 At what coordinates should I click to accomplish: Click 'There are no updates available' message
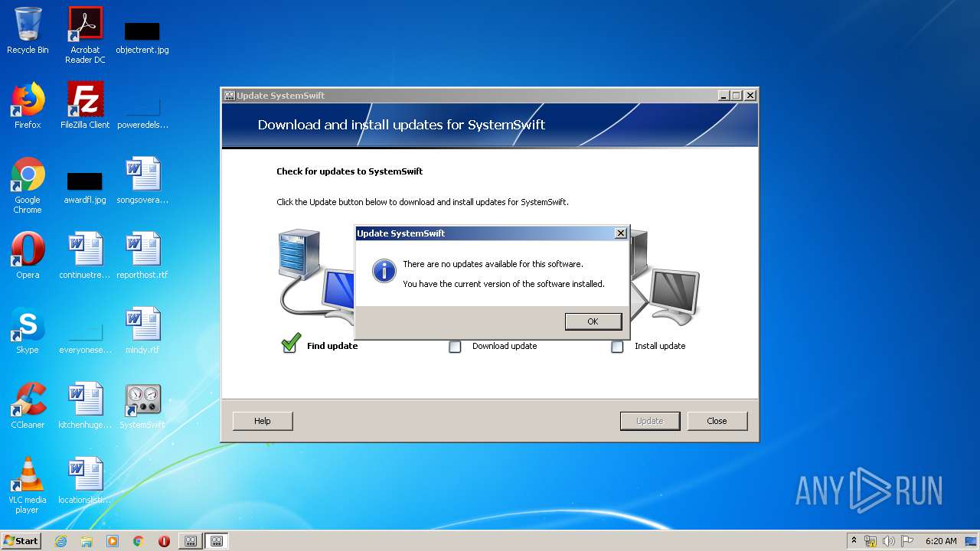493,264
